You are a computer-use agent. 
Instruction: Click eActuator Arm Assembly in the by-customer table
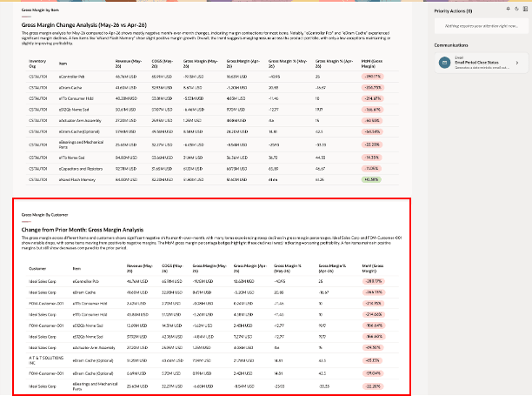coord(94,348)
